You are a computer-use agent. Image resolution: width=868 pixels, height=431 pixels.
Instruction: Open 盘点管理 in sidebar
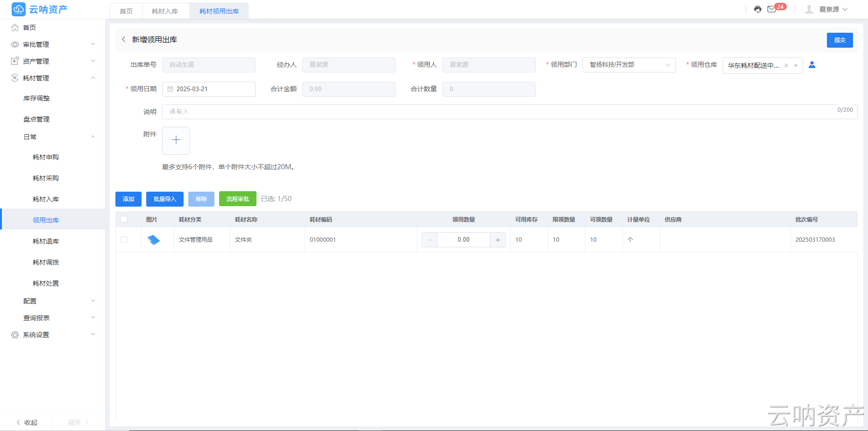click(36, 119)
